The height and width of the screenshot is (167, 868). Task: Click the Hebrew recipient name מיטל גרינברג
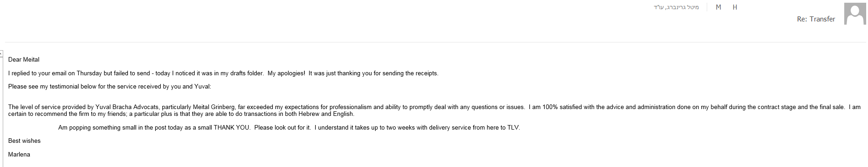point(676,7)
